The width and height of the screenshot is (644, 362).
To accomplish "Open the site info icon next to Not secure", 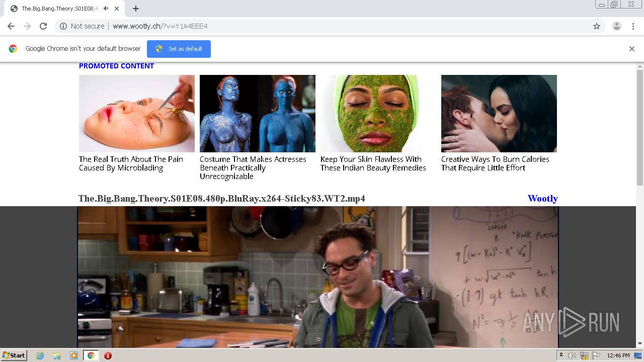I will 63,26.
